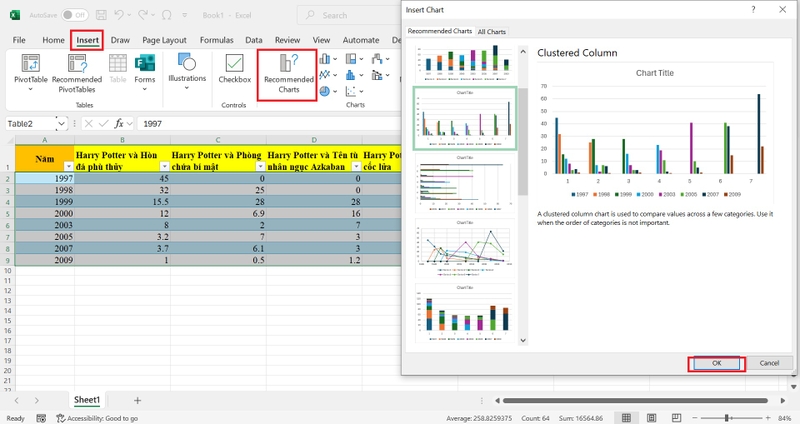This screenshot has width=800, height=424.
Task: Click the Search box in the title bar
Action: tap(348, 15)
